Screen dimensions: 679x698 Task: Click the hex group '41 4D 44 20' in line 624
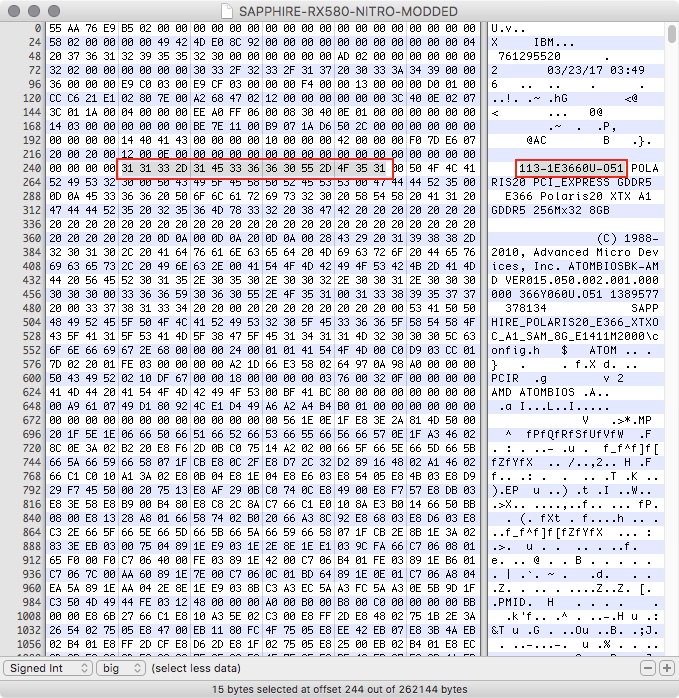[x=82, y=392]
